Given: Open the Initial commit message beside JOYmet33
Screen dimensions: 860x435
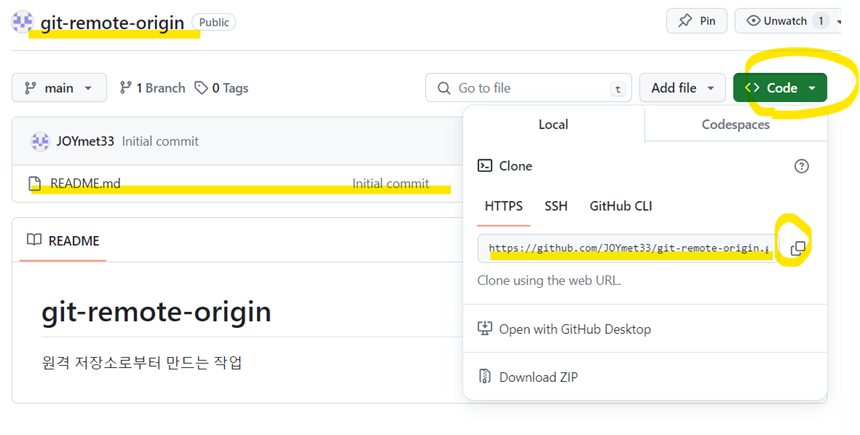Looking at the screenshot, I should coord(160,141).
